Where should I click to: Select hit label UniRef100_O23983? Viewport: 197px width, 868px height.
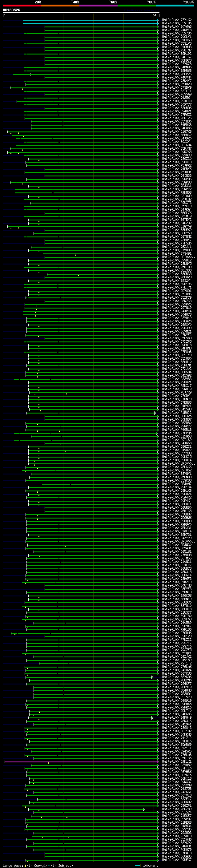click(177, 379)
